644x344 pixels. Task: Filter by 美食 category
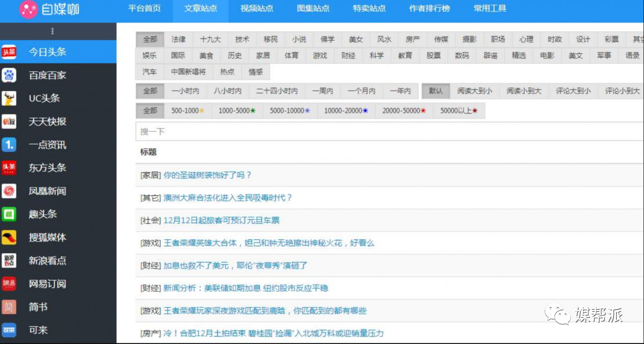pos(207,56)
